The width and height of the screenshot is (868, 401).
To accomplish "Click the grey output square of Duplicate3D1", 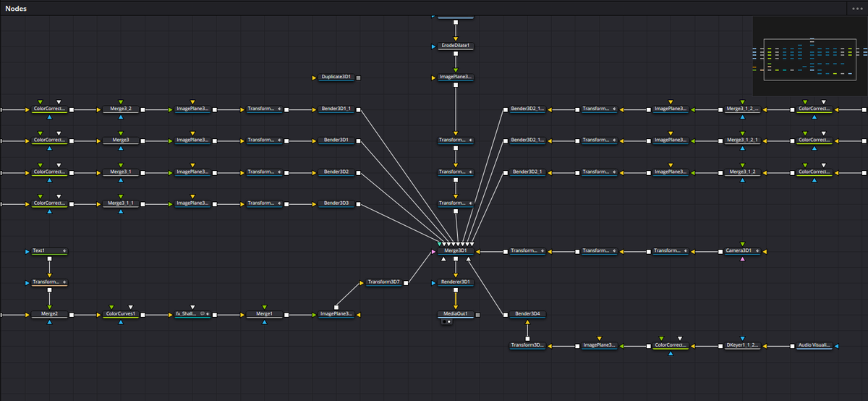I will click(x=359, y=77).
